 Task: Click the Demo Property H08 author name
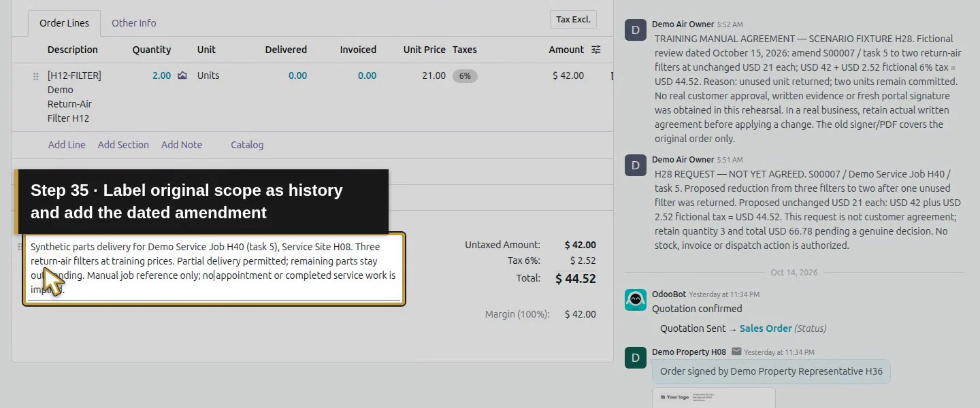click(x=689, y=352)
